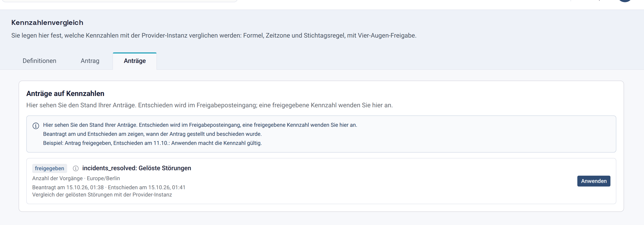Click the Anträge auf Kennzahlen heading

tap(65, 93)
